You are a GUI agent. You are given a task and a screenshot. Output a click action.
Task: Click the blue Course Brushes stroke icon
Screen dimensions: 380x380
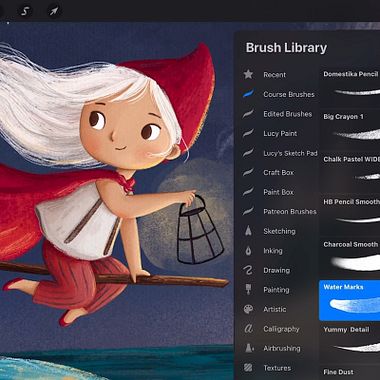248,94
